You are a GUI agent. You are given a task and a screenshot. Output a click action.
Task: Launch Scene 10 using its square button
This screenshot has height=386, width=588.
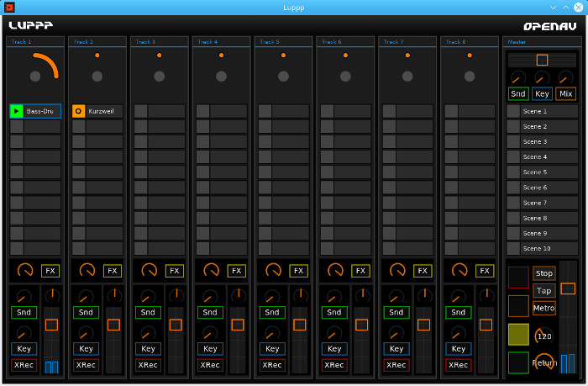[x=513, y=249]
